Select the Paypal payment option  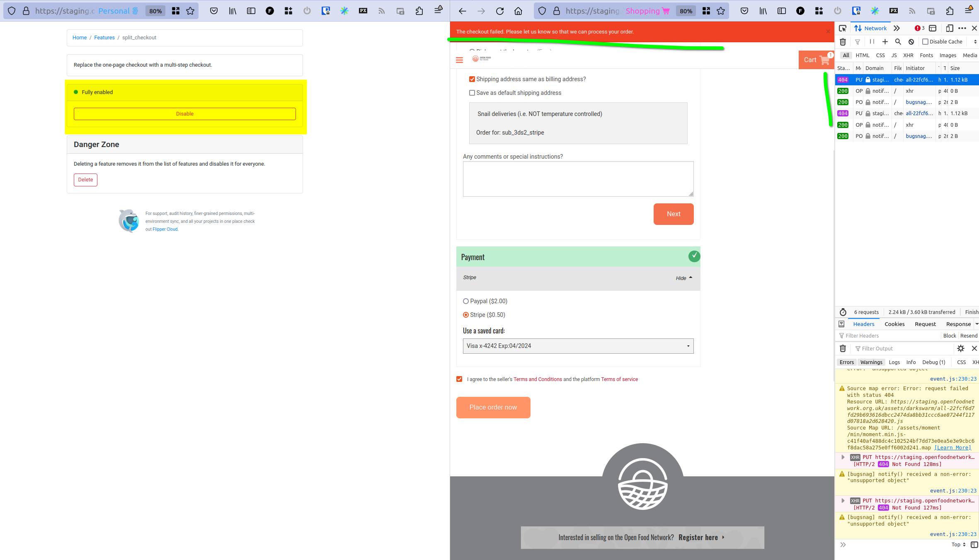[x=465, y=301]
